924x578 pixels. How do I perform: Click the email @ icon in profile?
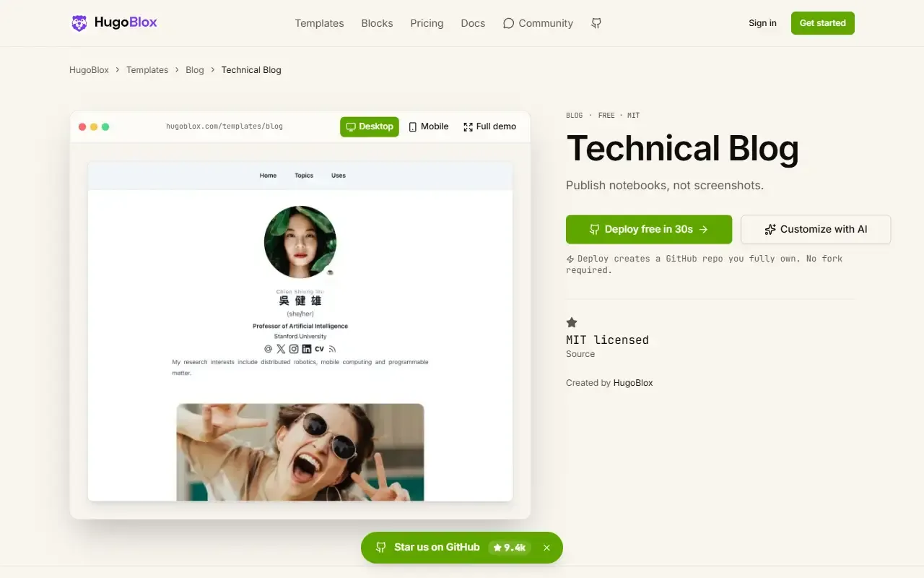(x=269, y=349)
